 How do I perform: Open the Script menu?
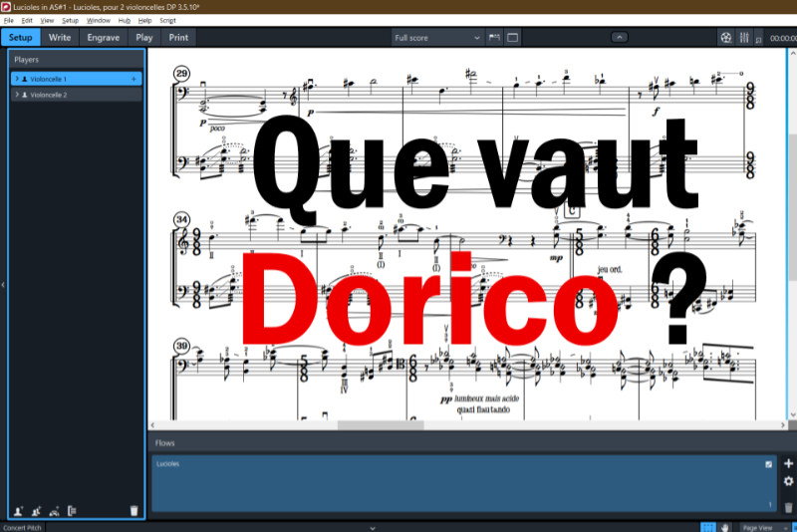tap(167, 20)
